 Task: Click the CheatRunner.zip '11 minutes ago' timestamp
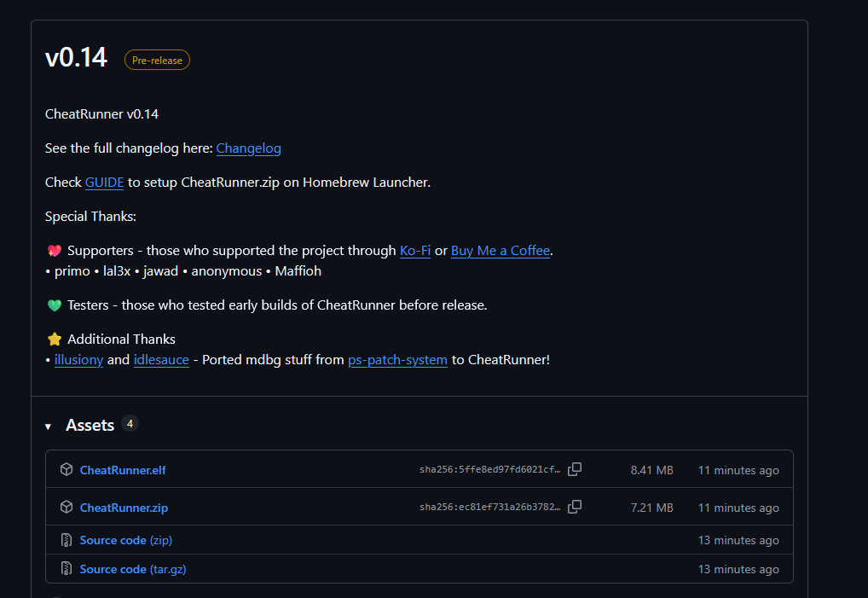[x=738, y=508]
